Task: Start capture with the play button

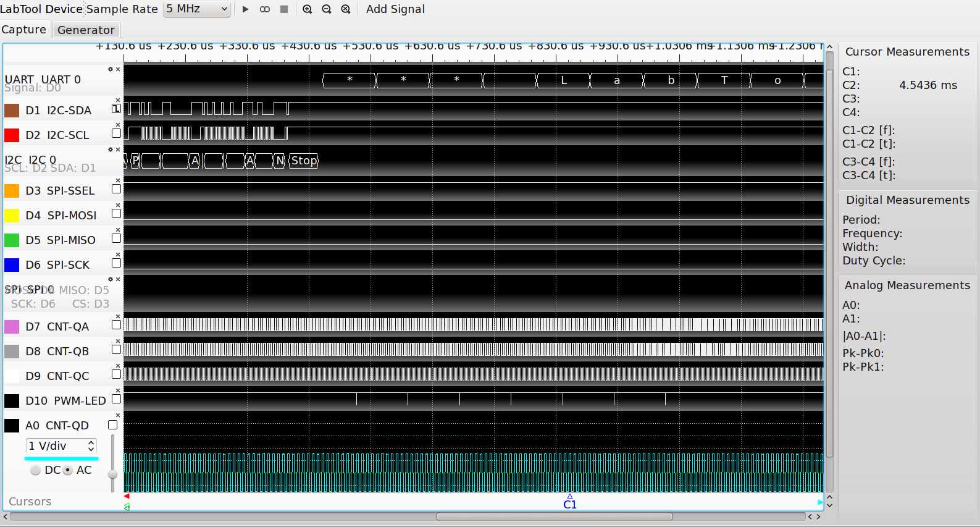Action: coord(245,9)
